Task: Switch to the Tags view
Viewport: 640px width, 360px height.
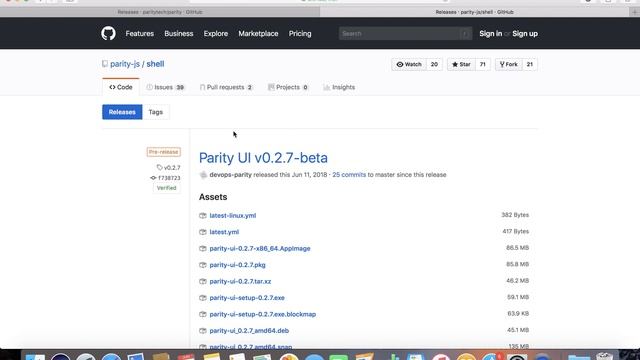Action: click(156, 112)
